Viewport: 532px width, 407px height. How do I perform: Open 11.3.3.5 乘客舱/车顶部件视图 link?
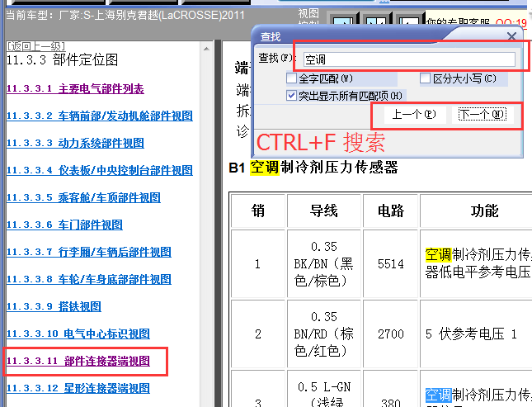pyautogui.click(x=83, y=198)
